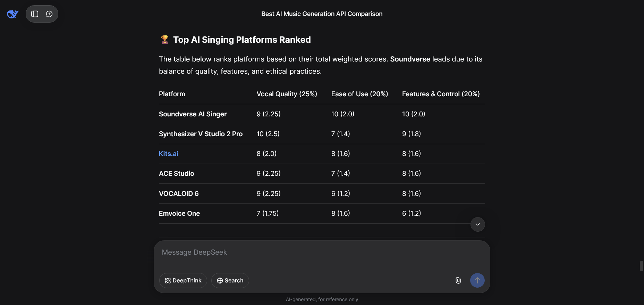The width and height of the screenshot is (644, 305).
Task: Click the DeepSeek whale logo
Action: (13, 14)
